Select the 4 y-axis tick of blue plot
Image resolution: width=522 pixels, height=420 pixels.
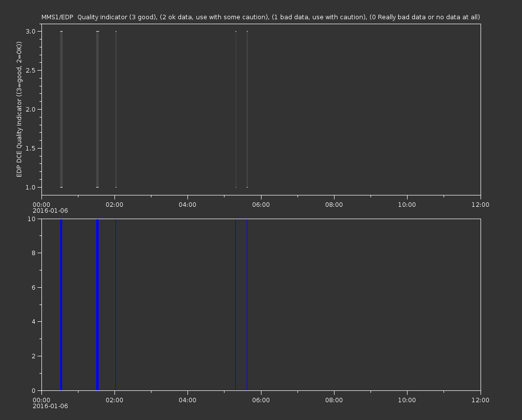[34, 322]
